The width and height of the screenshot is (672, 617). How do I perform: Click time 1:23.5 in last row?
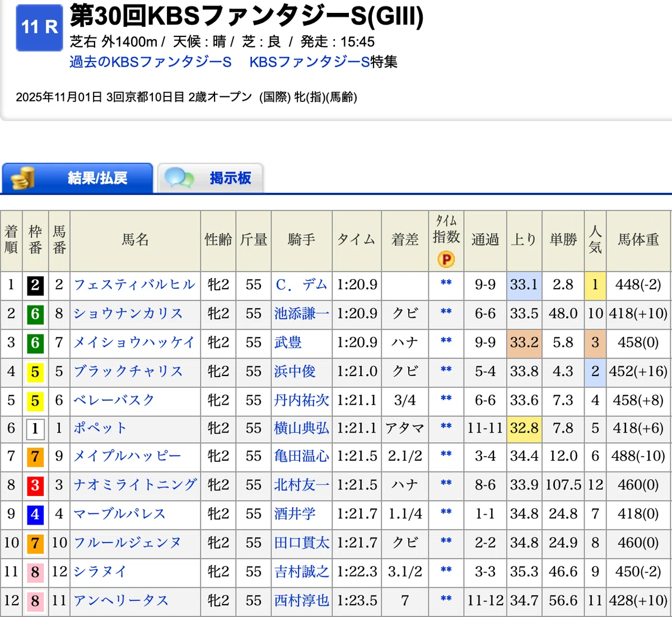[x=357, y=601]
